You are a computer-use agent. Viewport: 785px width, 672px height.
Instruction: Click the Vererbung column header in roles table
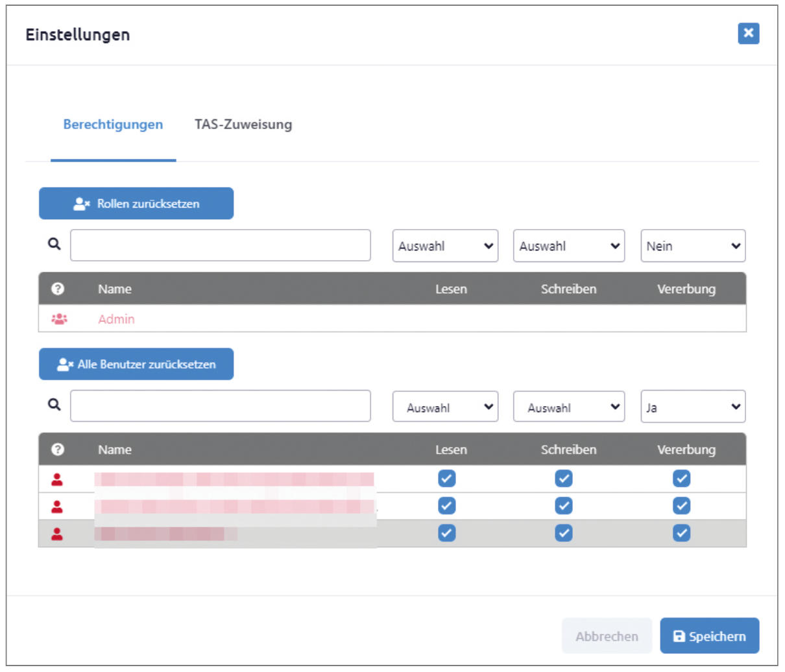coord(686,289)
